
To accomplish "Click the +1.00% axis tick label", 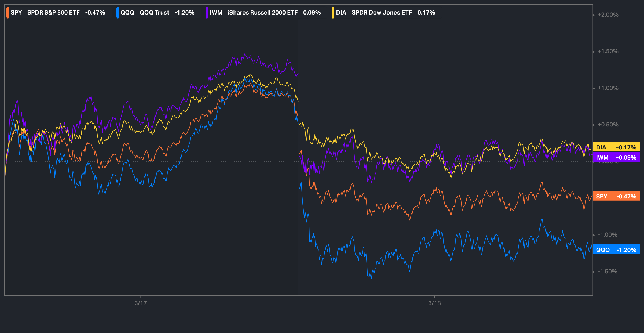I will coord(608,88).
